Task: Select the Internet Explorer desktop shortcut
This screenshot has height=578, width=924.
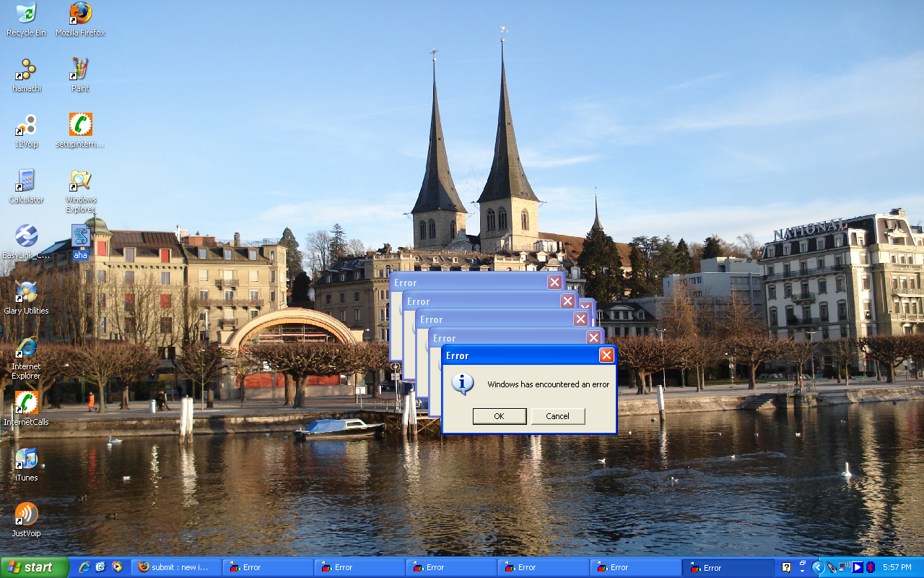Action: 26,358
